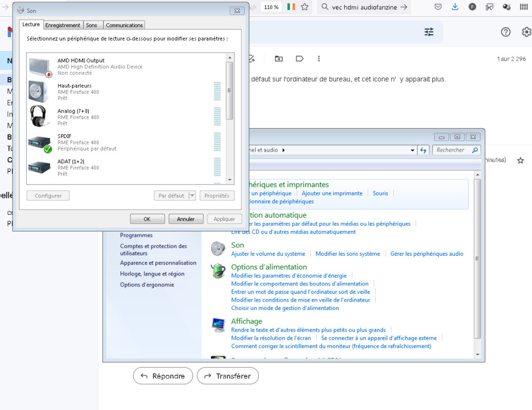The width and height of the screenshot is (532, 410).
Task: Click Options d'alimentation heading
Action: tap(269, 267)
